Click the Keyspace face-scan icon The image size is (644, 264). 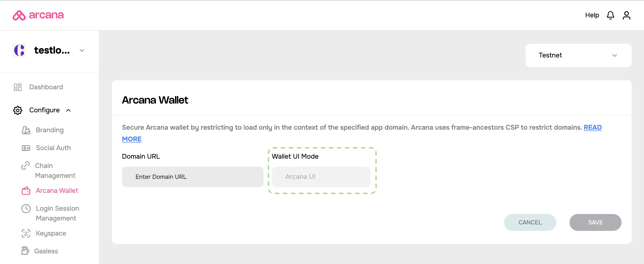pyautogui.click(x=26, y=233)
